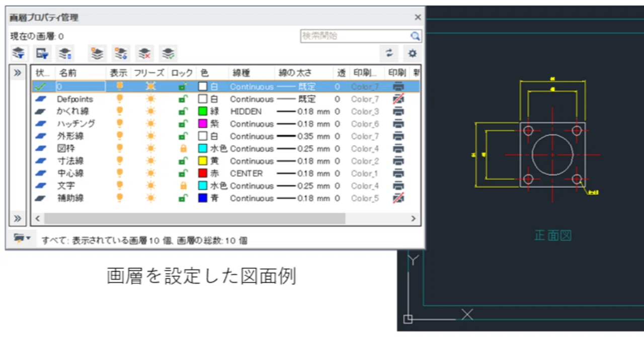Unlock the 図枠 layer

tap(183, 149)
